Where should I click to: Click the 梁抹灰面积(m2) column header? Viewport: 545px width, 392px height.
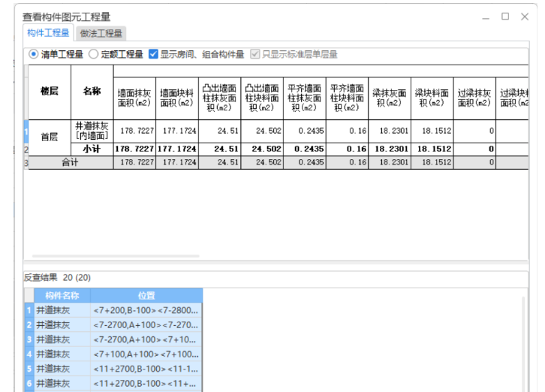pyautogui.click(x=390, y=98)
